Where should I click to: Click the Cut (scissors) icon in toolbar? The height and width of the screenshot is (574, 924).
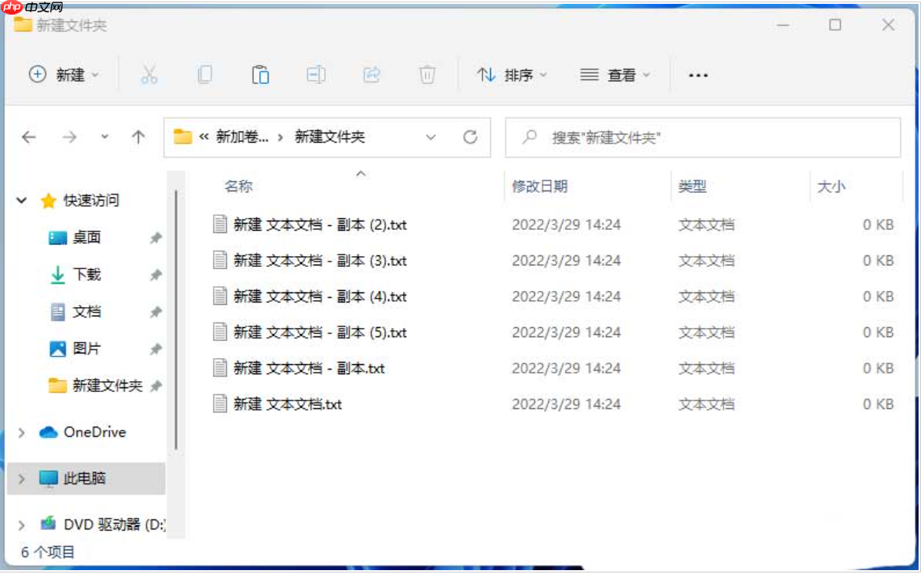point(147,74)
